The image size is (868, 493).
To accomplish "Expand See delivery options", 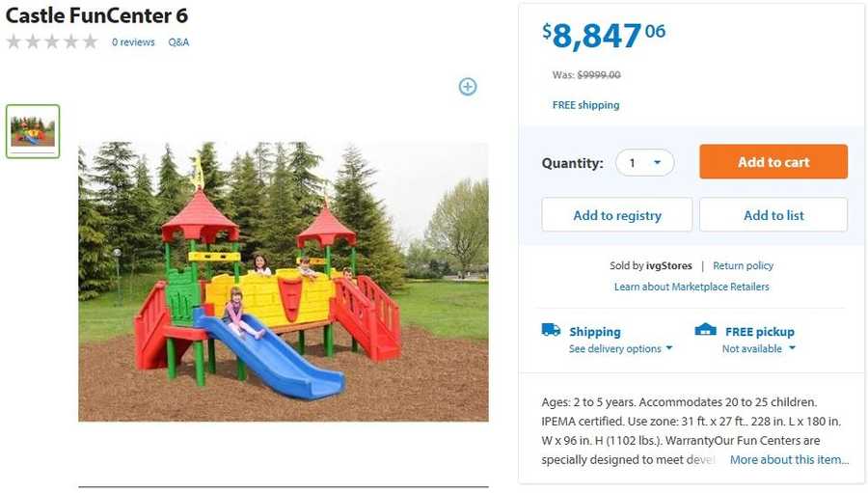I will [x=620, y=349].
